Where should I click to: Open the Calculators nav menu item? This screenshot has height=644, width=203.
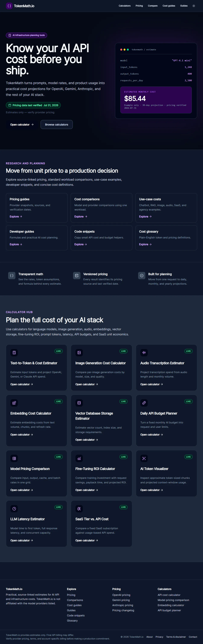(125, 6)
